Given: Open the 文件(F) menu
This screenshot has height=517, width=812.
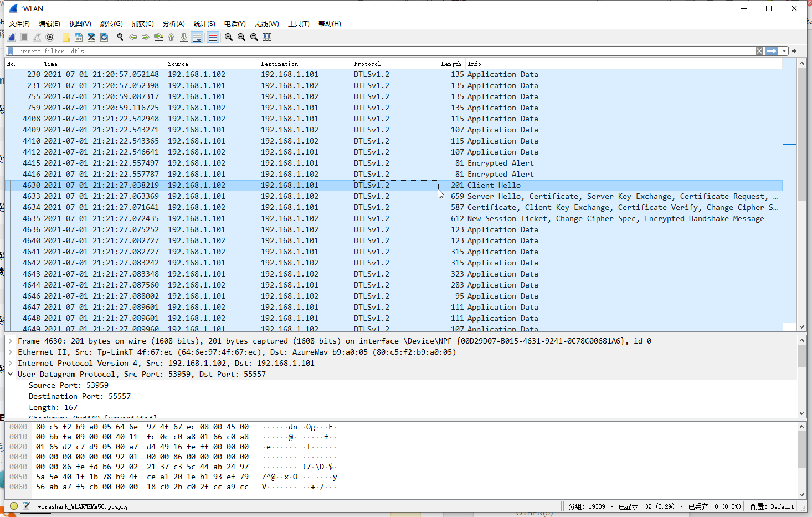Looking at the screenshot, I should 19,23.
